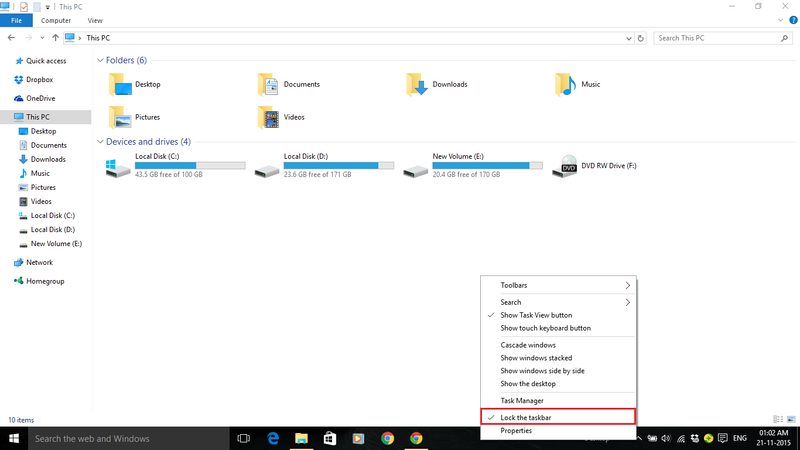Click Search the web and Windows box
Screen dimensions: 800x450
click(x=129, y=439)
